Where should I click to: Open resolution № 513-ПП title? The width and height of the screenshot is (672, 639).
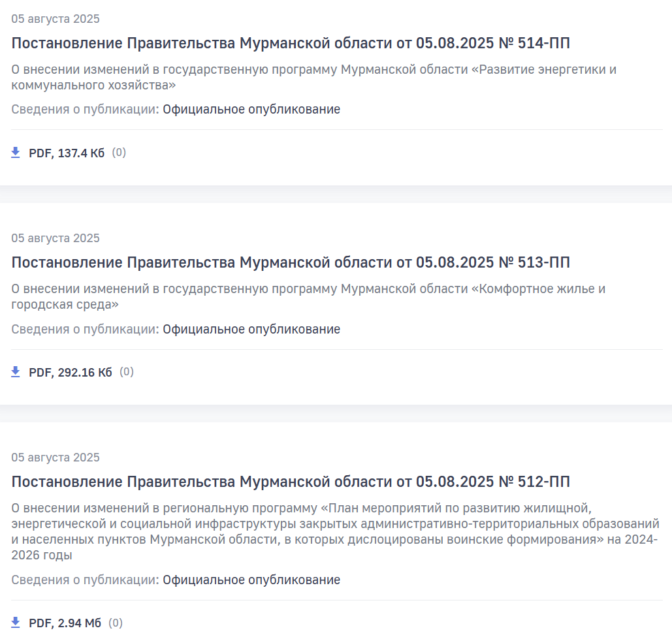(x=291, y=262)
